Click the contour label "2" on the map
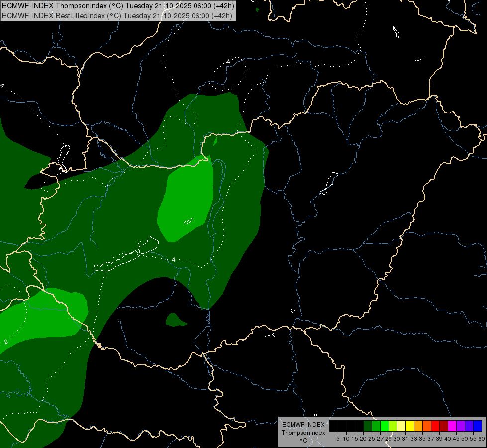 (5, 342)
